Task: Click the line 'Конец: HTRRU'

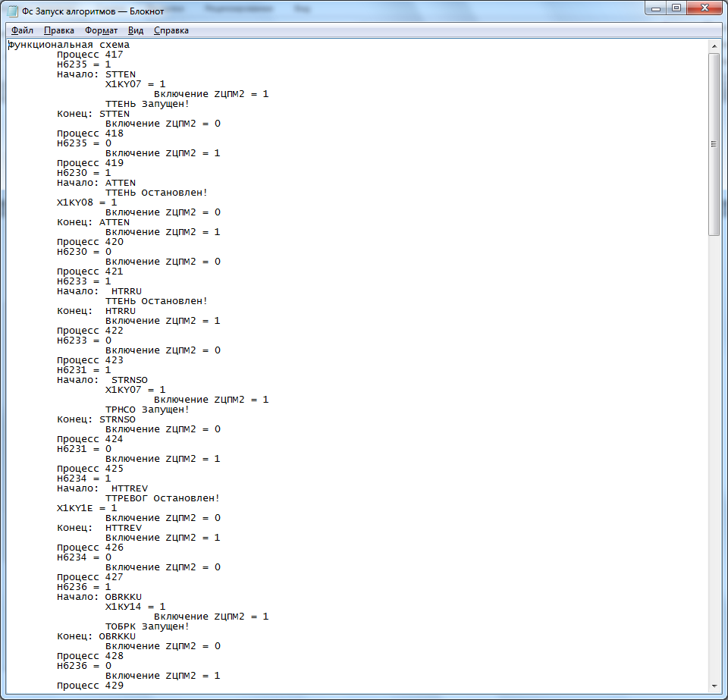Action: 96,311
